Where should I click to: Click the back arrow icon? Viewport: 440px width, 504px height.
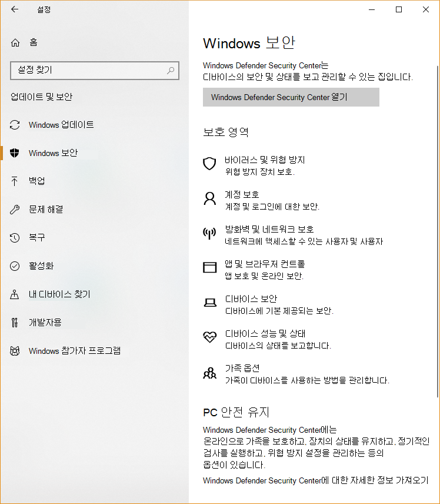[15, 9]
